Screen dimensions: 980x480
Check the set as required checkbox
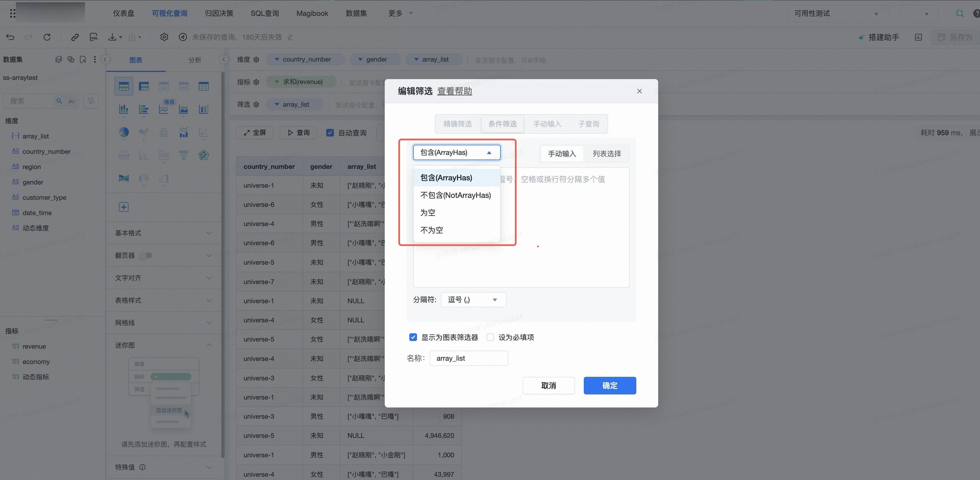click(490, 337)
